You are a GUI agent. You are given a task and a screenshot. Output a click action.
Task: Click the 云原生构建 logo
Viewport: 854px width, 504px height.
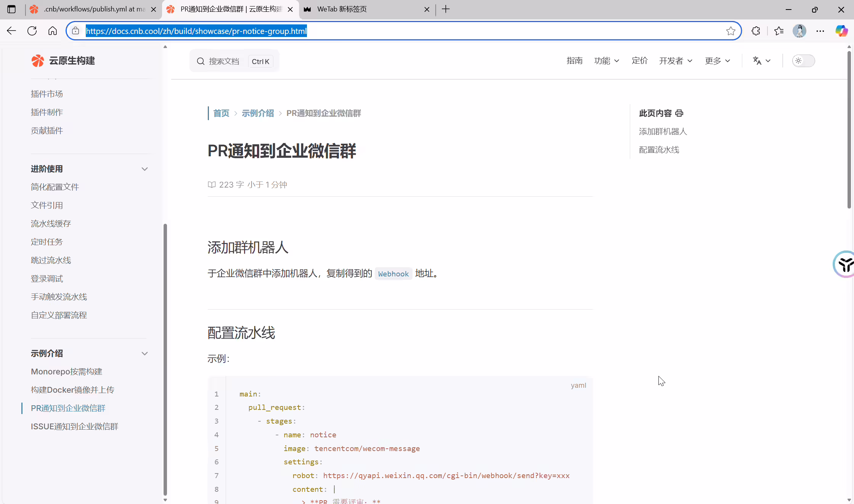63,61
